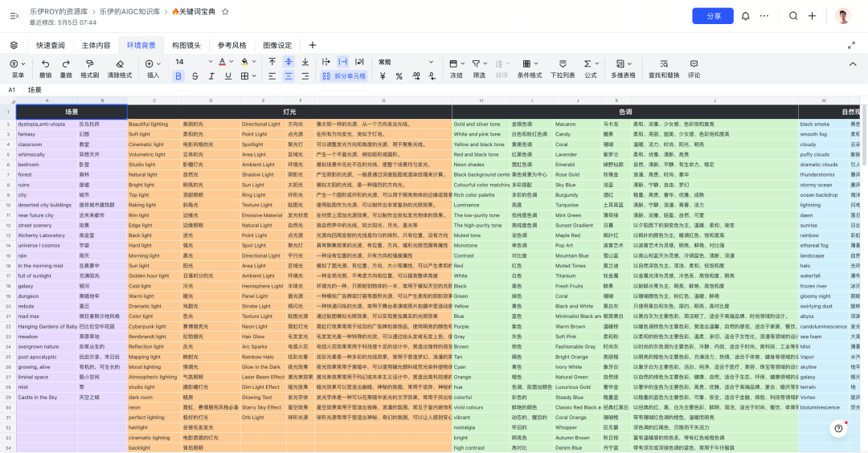The width and height of the screenshot is (868, 453).
Task: Switch to the 构图镜头 tab
Action: click(186, 45)
